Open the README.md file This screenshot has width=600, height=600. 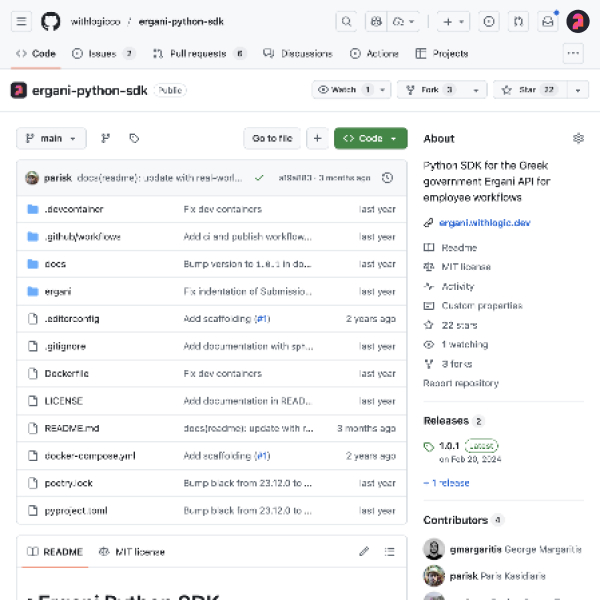[x=72, y=428]
